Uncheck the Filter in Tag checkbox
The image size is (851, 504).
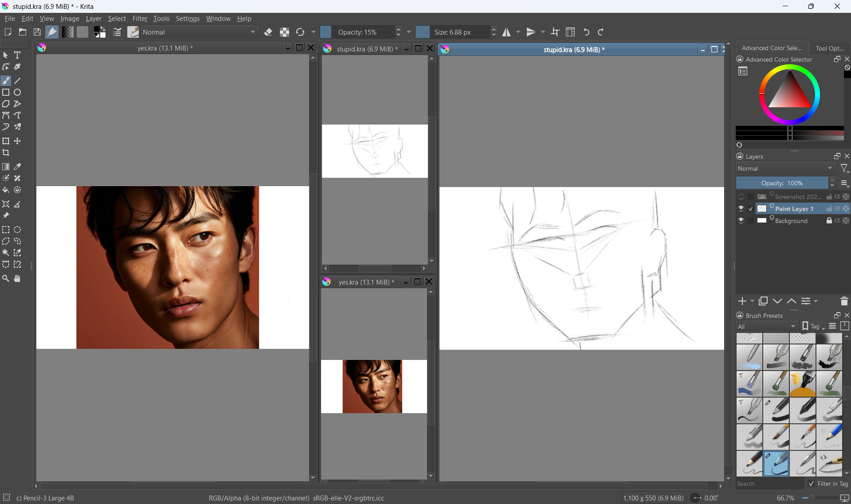coord(811,484)
